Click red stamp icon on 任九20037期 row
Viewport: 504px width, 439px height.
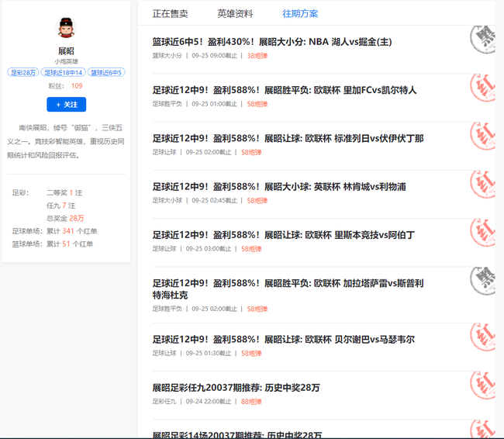pos(482,385)
